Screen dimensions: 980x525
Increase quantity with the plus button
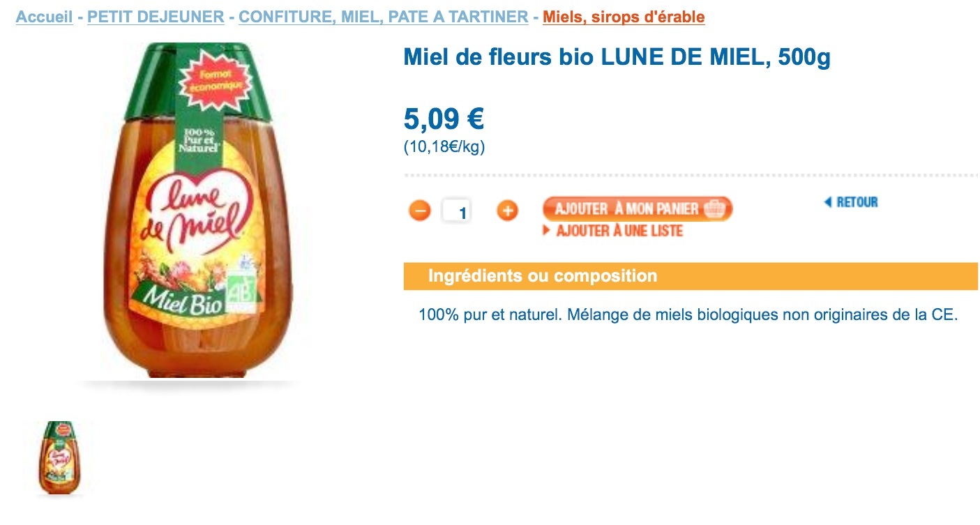[x=507, y=211]
